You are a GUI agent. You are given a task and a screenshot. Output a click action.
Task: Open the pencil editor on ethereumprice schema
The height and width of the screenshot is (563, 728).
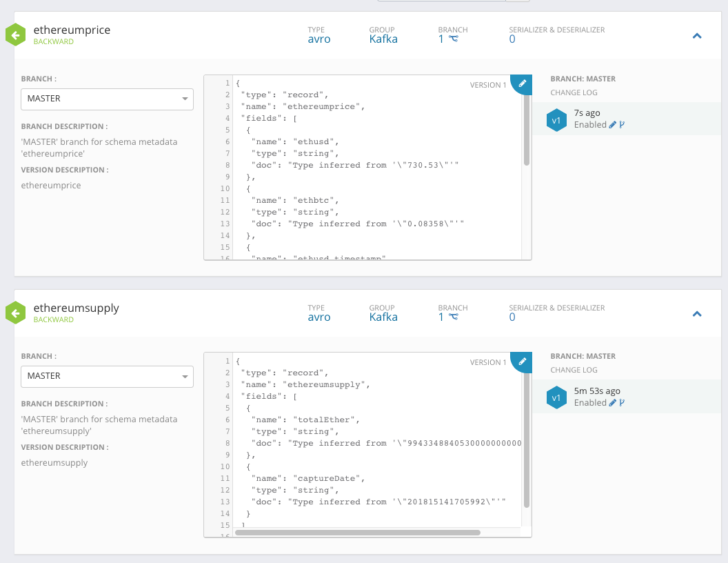point(522,84)
